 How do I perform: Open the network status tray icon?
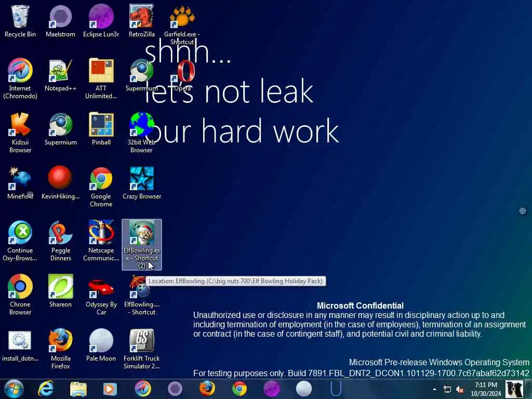[x=447, y=390]
